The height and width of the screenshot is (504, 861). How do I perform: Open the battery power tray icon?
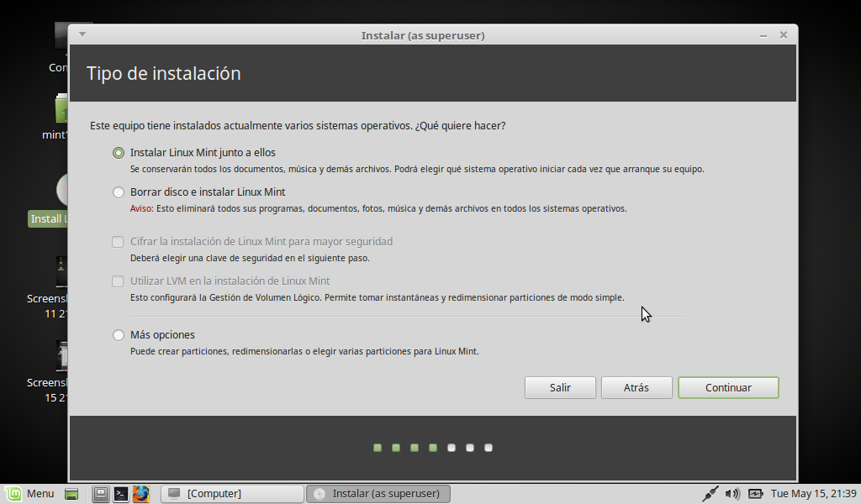755,494
